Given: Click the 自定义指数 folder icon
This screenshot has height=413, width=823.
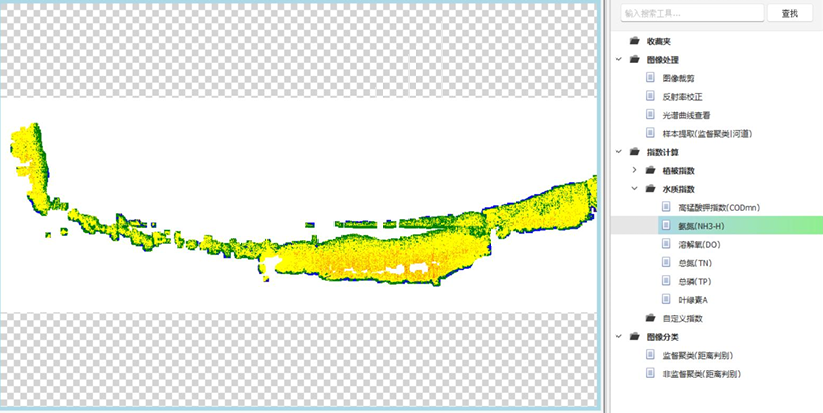Looking at the screenshot, I should tap(650, 318).
